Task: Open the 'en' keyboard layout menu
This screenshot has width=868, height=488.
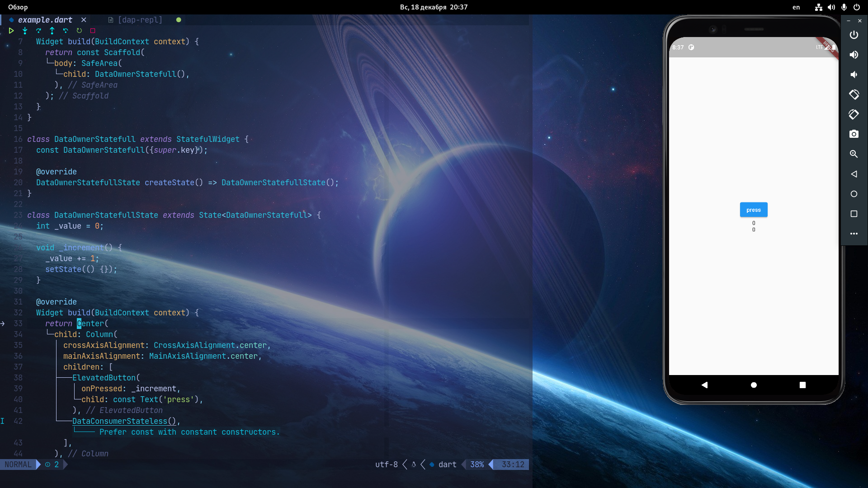Action: 796,7
